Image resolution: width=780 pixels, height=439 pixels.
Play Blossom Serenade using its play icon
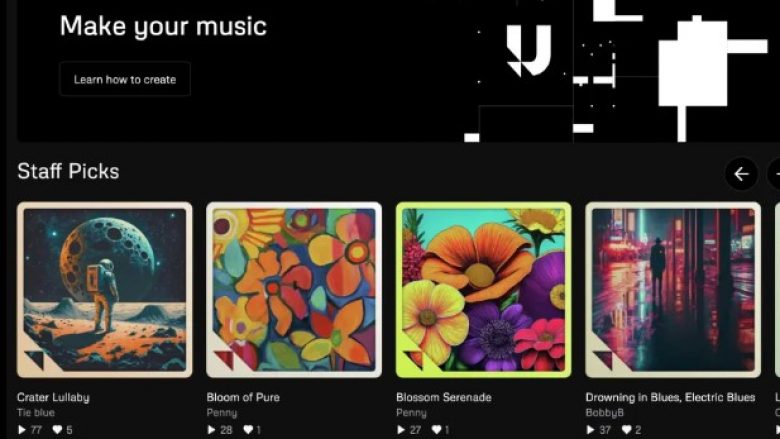pyautogui.click(x=401, y=430)
